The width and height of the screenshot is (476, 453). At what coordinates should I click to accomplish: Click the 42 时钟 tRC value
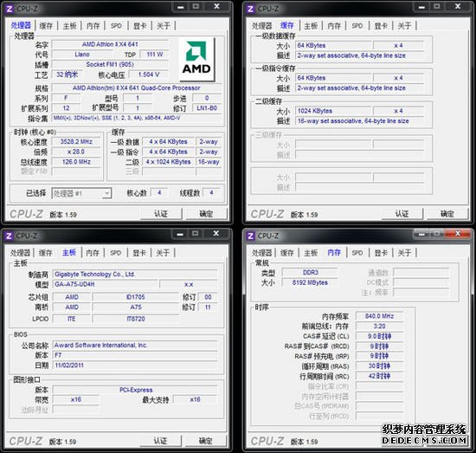[379, 376]
